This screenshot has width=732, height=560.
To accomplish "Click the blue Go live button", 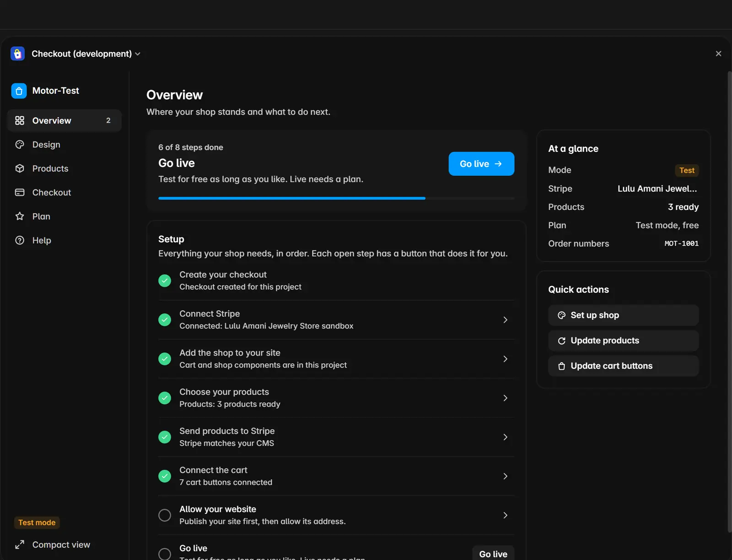I will pos(481,164).
